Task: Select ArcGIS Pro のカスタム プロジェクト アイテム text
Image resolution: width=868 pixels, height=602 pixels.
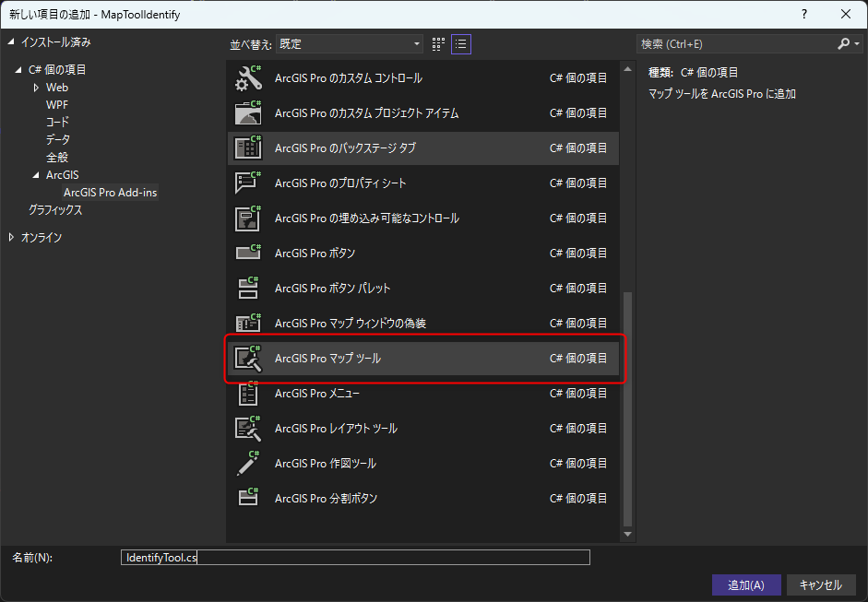Action: (366, 112)
